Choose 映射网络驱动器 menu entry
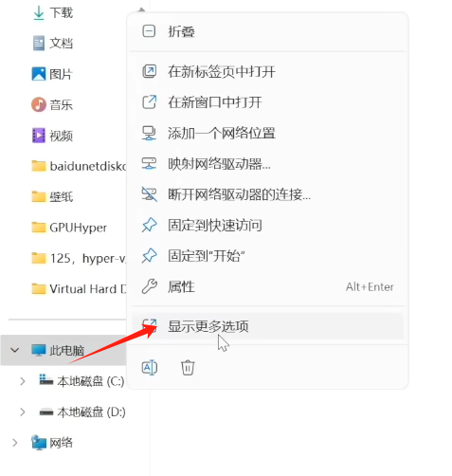The width and height of the screenshot is (452, 476). click(268, 164)
